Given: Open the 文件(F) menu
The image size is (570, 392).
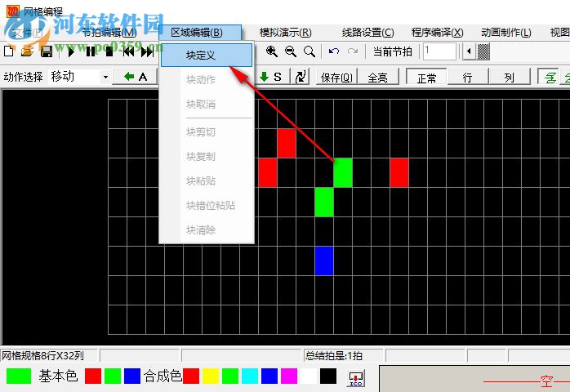Looking at the screenshot, I should (x=27, y=33).
